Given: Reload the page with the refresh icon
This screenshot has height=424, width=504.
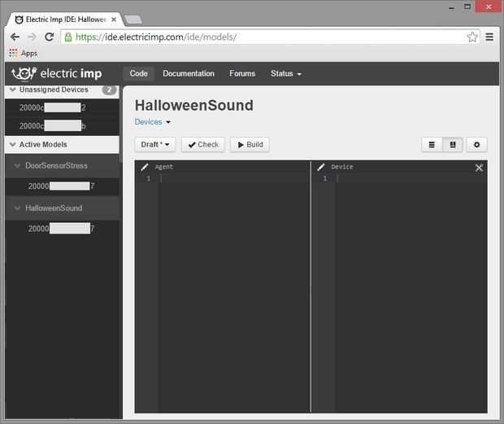Looking at the screenshot, I should coord(49,37).
